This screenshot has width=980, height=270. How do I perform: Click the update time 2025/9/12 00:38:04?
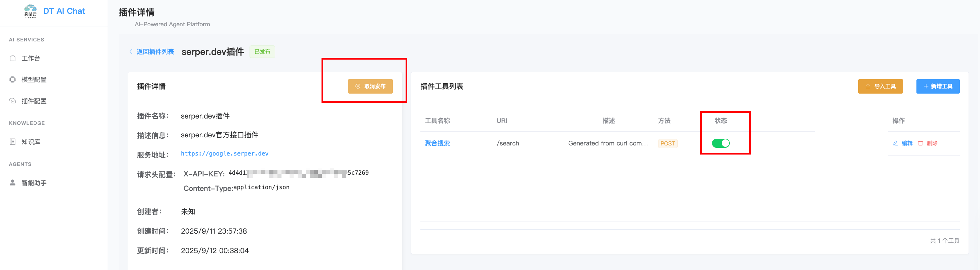[x=215, y=250]
